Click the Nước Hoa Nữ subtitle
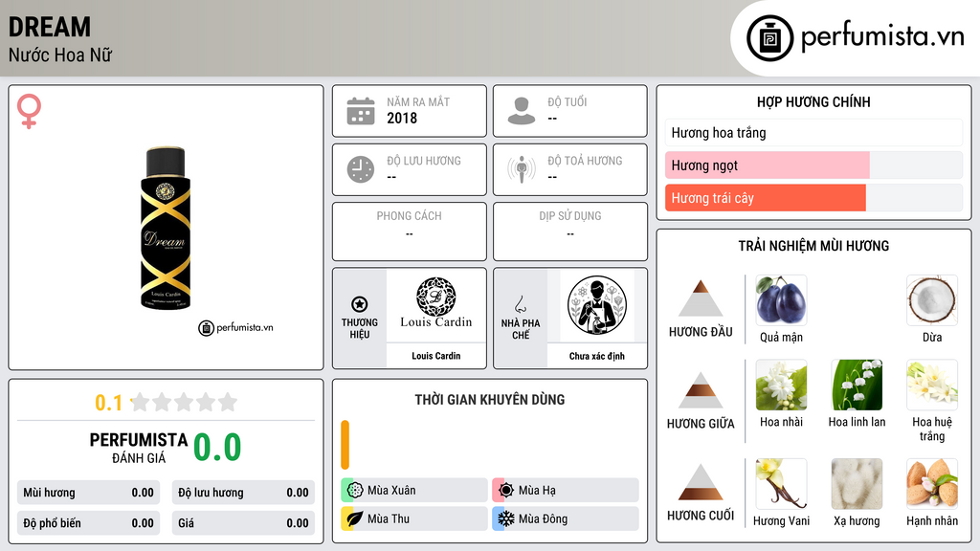Viewport: 980px width, 551px height. coord(60,55)
